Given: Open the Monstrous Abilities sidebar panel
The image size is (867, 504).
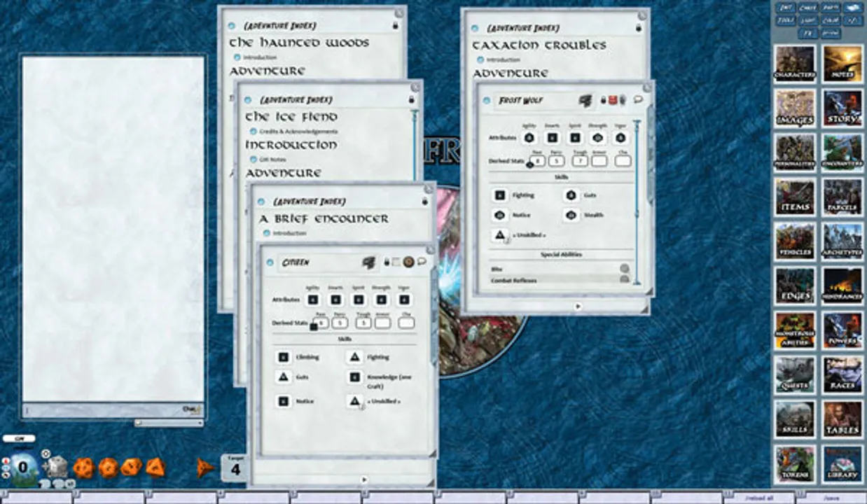Looking at the screenshot, I should click(795, 330).
